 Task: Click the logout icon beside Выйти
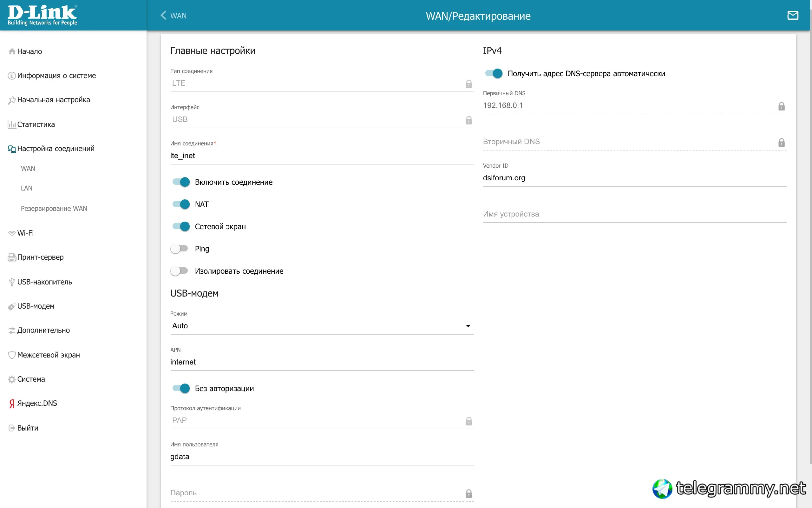point(12,428)
